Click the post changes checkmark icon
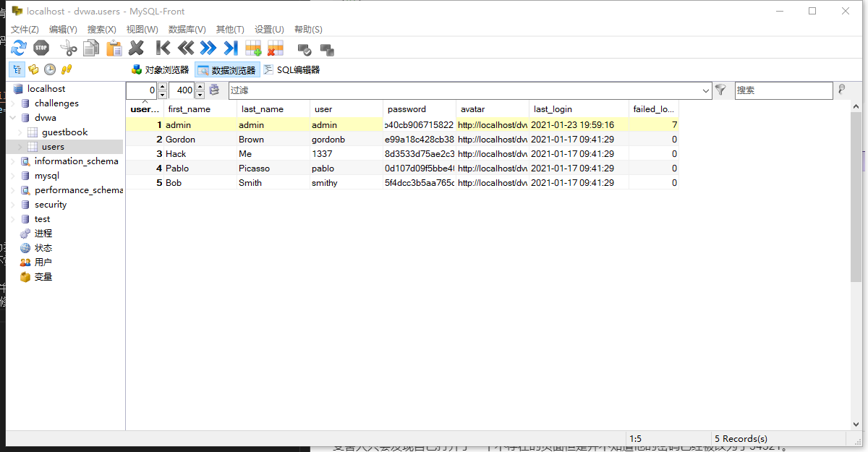868x452 pixels. coord(305,49)
